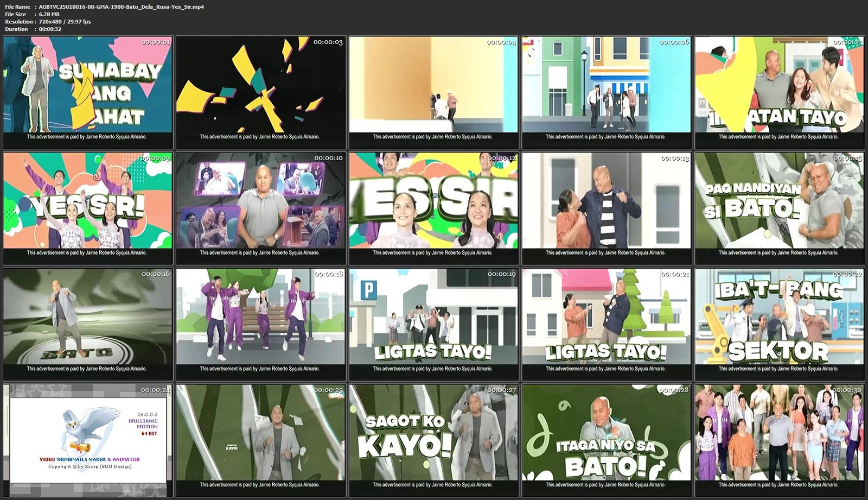
Task: Open the LIGTAS TAYO frame at 00:00:21
Action: tap(607, 325)
